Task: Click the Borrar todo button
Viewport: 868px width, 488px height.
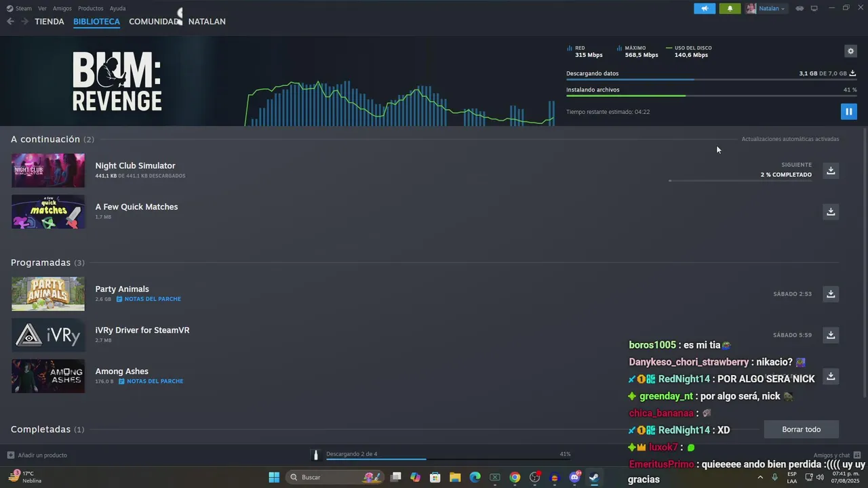Action: tap(801, 430)
